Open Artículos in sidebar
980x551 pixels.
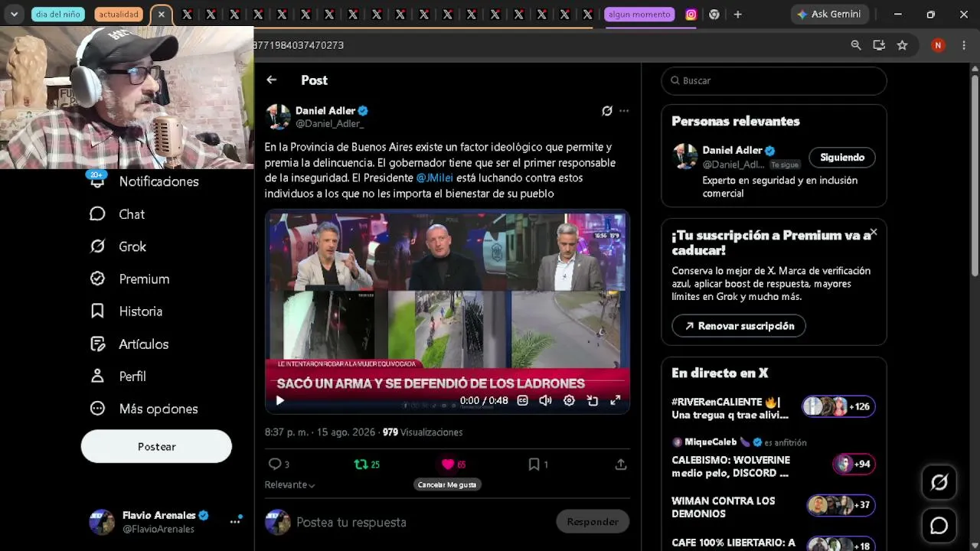(129, 344)
